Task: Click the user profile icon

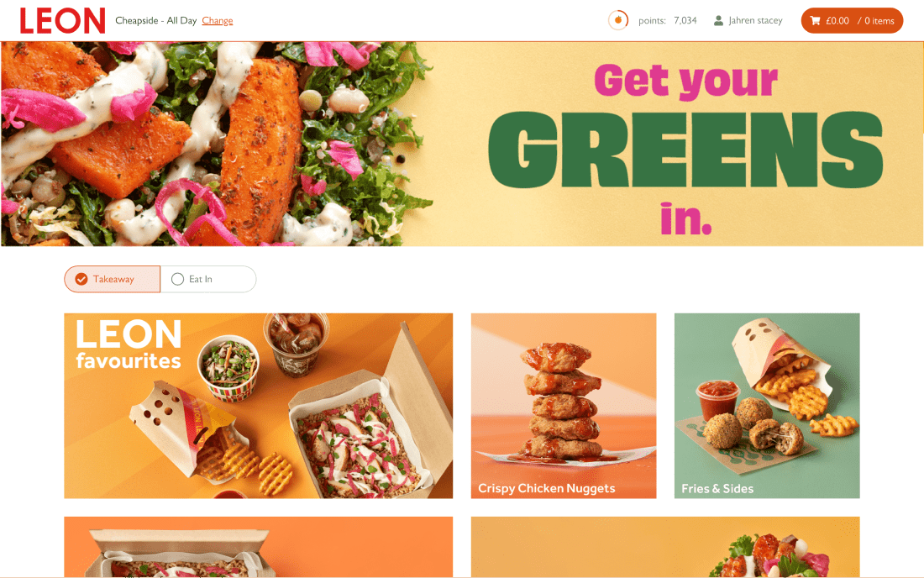Action: tap(718, 21)
